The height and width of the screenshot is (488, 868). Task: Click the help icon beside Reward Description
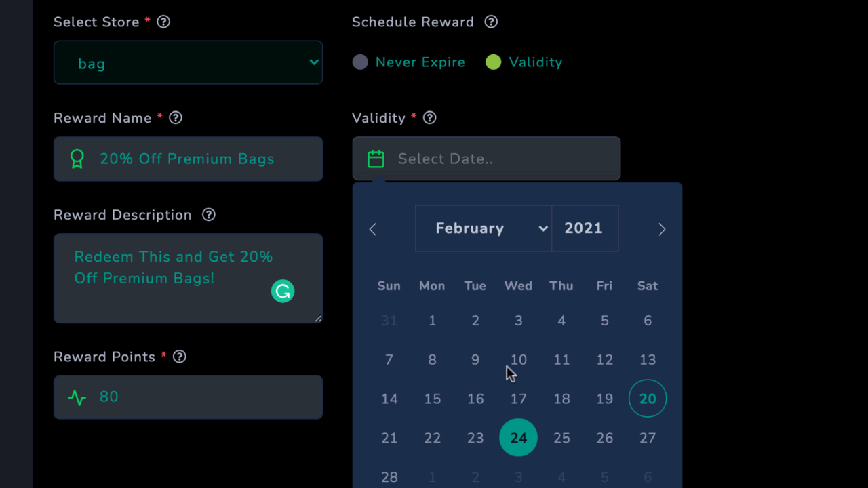[209, 215]
